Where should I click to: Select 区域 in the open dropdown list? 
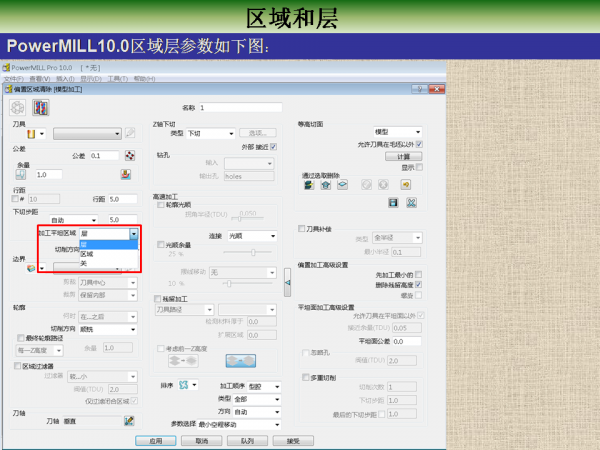109,254
